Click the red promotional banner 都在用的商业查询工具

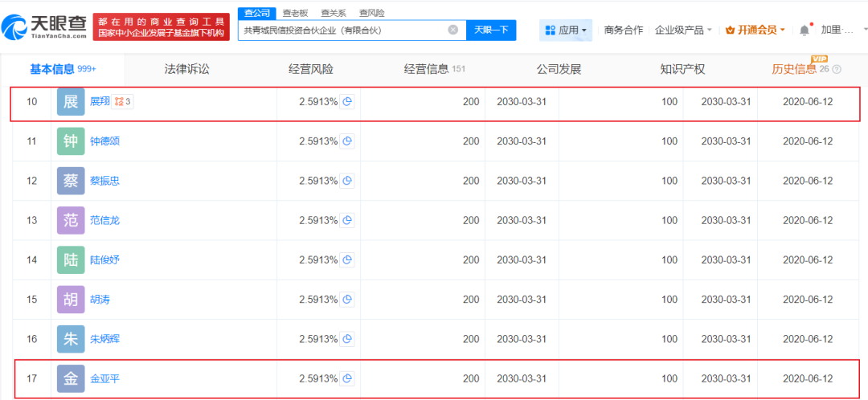(161, 27)
